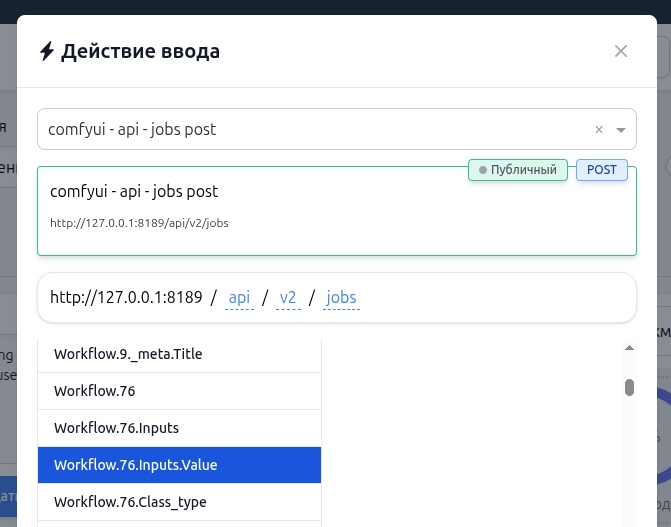671x527 pixels.
Task: Select Workflow.9._meta.Title in the list
Action: 179,354
